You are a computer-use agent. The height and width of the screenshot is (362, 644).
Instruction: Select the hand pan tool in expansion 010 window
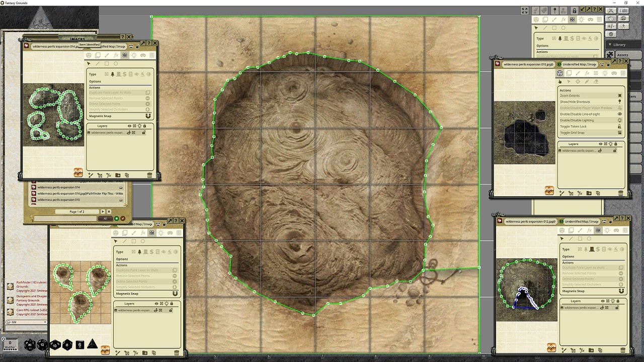tap(559, 81)
